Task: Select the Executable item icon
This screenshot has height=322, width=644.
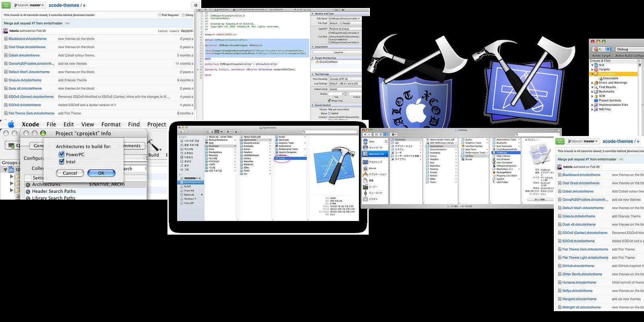Action: pos(600,78)
